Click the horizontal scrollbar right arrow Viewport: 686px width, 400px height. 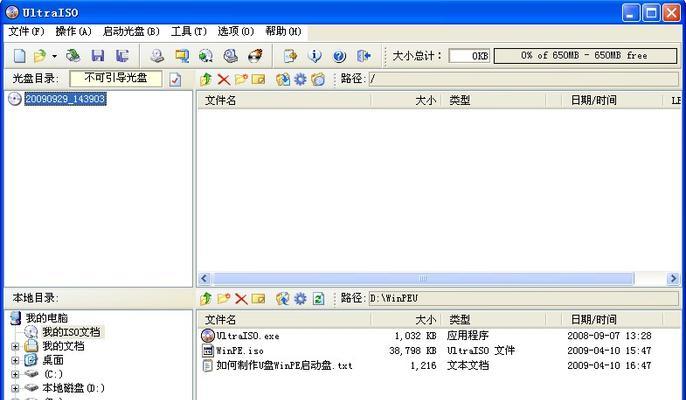673,278
